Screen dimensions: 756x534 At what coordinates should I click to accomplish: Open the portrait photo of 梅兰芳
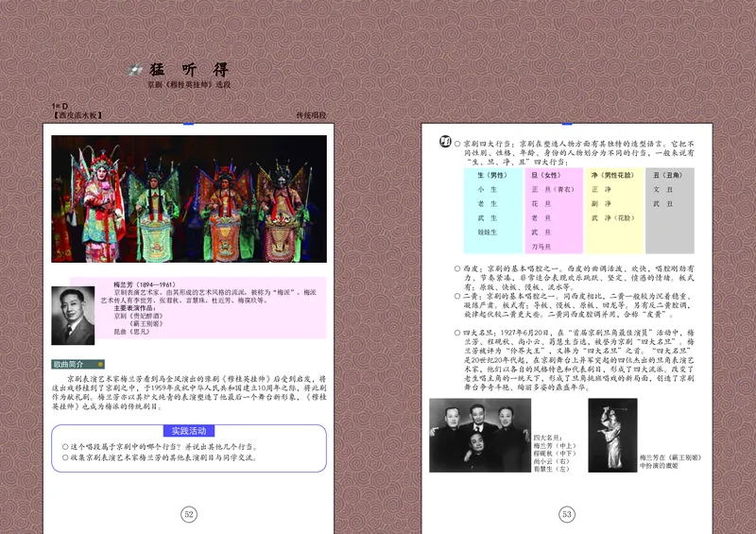point(73,316)
